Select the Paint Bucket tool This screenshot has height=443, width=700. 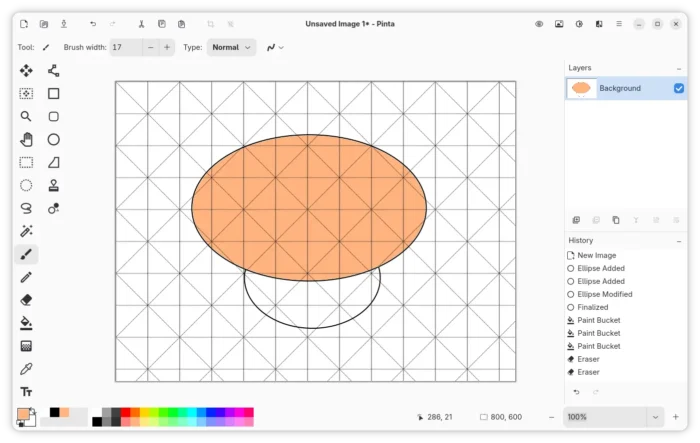point(26,323)
